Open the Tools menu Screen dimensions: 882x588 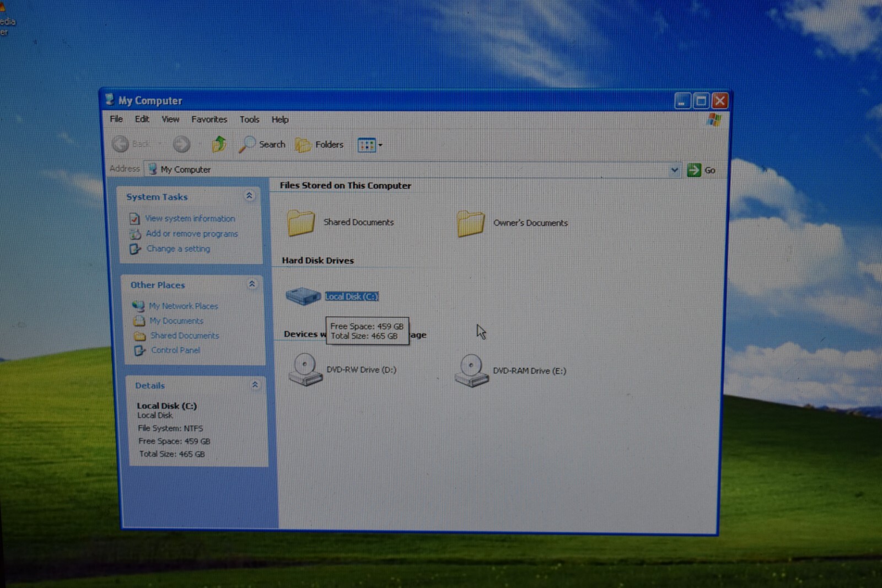[x=249, y=119]
